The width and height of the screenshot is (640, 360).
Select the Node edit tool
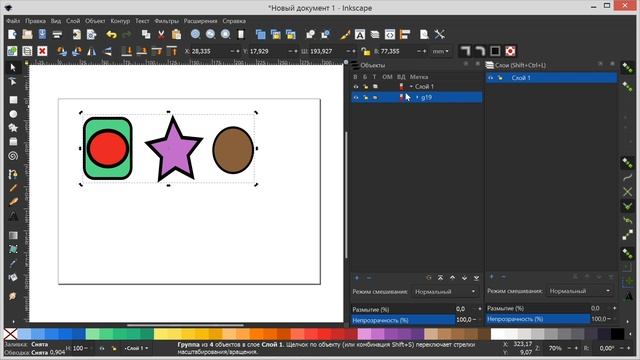point(13,82)
